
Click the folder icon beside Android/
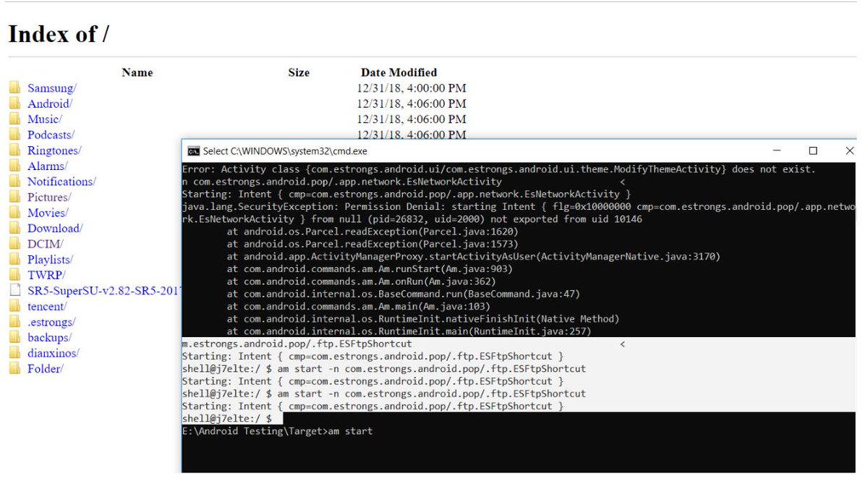(14, 103)
